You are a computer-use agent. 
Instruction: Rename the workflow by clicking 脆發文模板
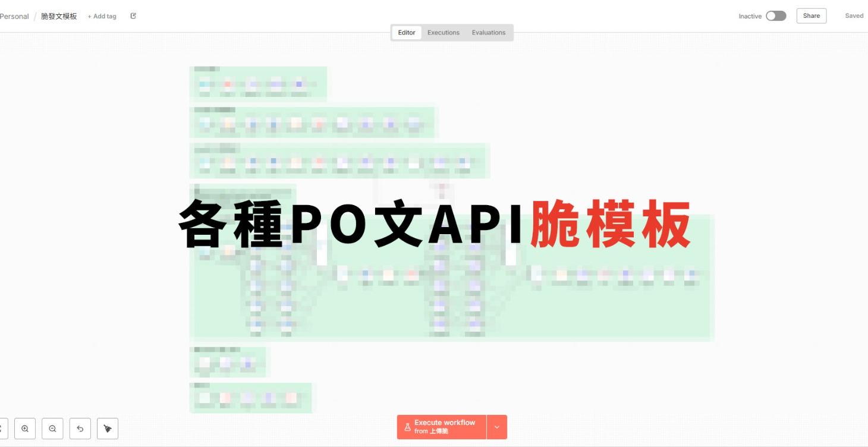pos(58,16)
